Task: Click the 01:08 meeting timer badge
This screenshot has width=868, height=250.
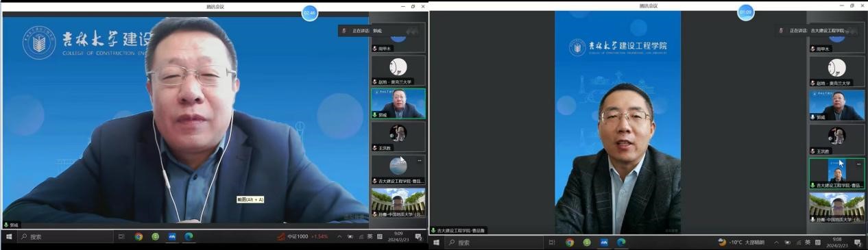Action: click(745, 12)
